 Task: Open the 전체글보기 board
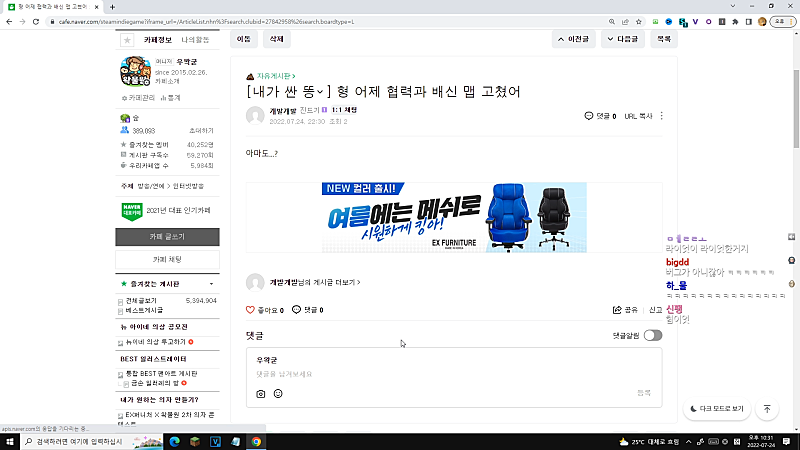[141, 301]
